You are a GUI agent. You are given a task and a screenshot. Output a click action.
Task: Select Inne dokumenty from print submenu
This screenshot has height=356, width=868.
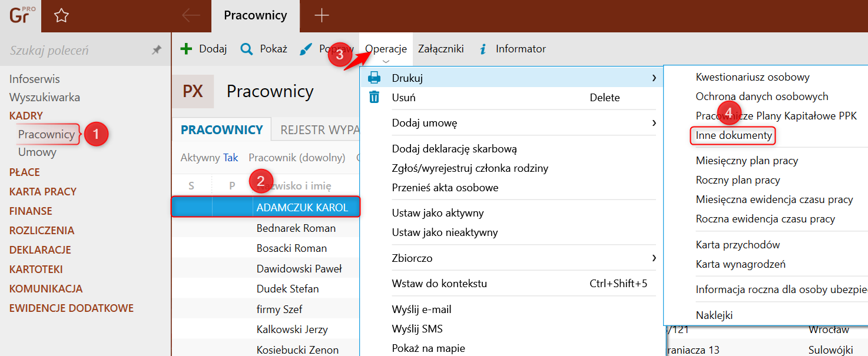coord(733,135)
